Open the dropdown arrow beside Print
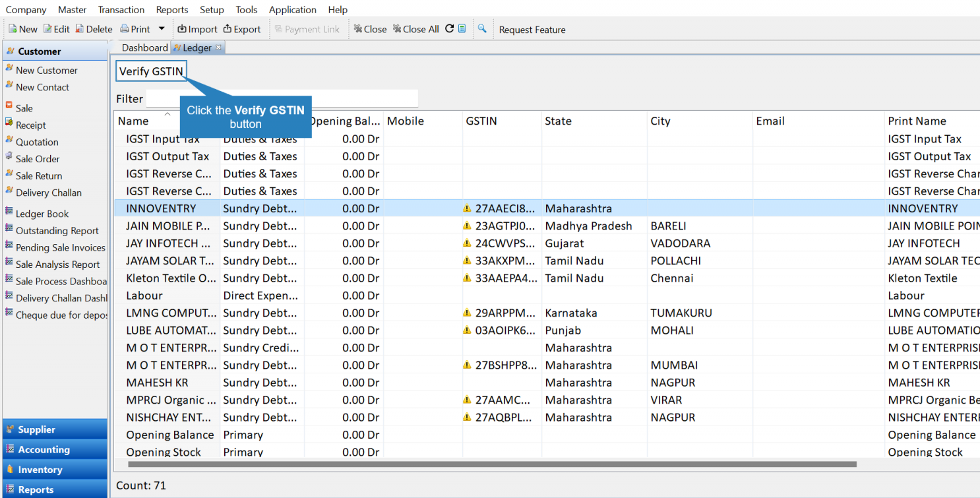This screenshot has height=498, width=980. click(162, 29)
